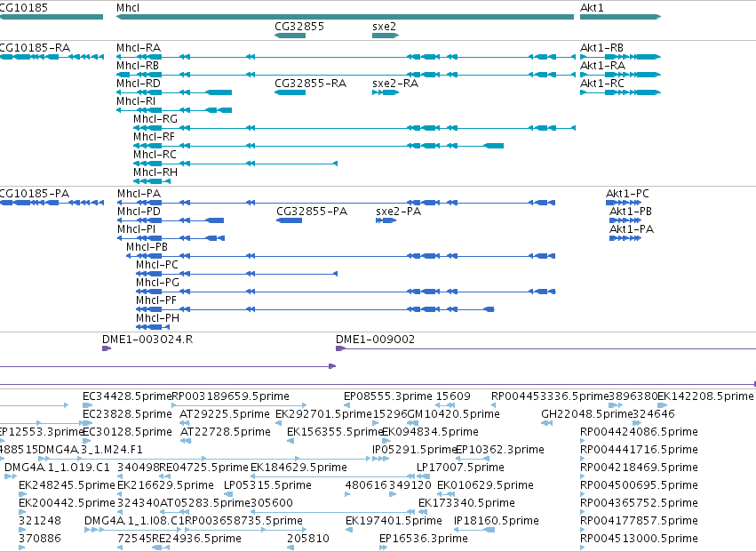The height and width of the screenshot is (552, 756).
Task: Select transcript label Mhcl-RH
Action: [155, 172]
